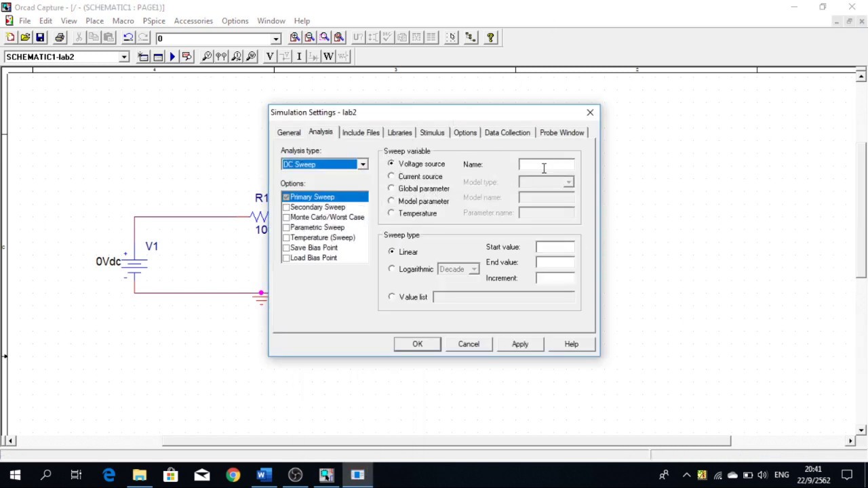The image size is (868, 488).
Task: Open the part search dropdown showing 0
Action: click(276, 39)
